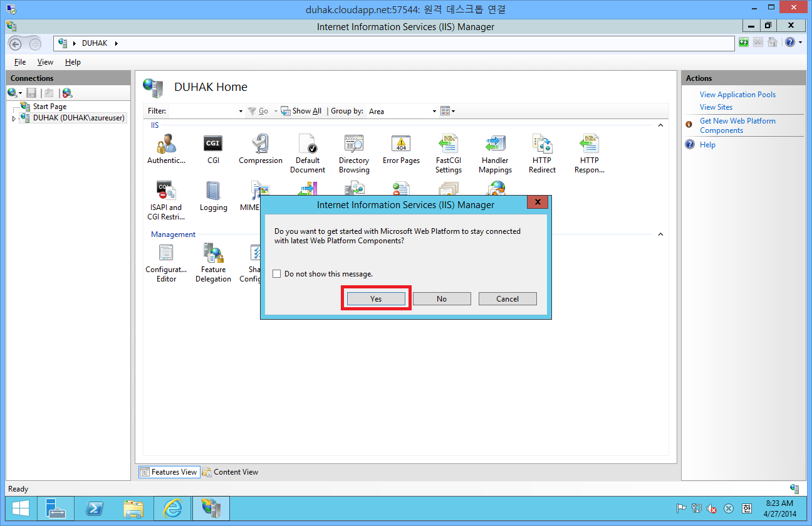Switch to the Features View tab
The image size is (812, 526).
click(x=169, y=472)
